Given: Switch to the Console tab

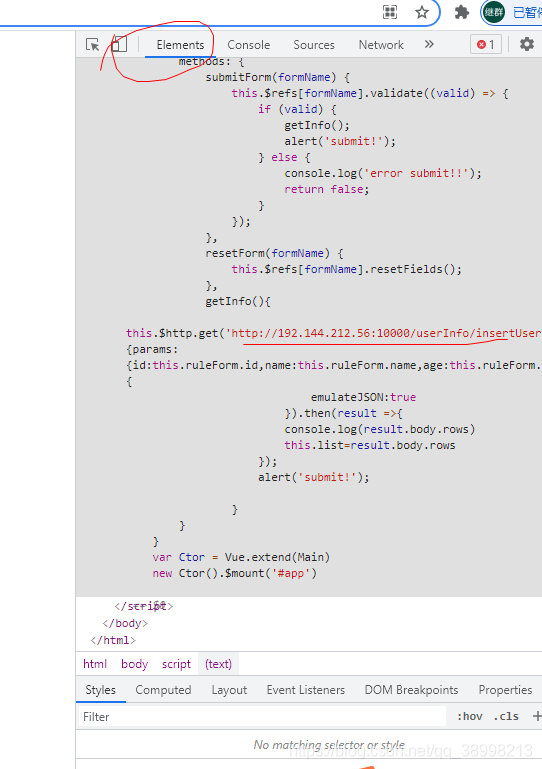Looking at the screenshot, I should coord(248,45).
